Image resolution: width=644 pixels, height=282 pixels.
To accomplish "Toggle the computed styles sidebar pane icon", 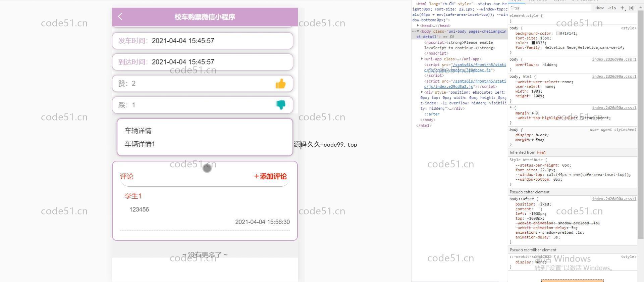I will pyautogui.click(x=632, y=8).
